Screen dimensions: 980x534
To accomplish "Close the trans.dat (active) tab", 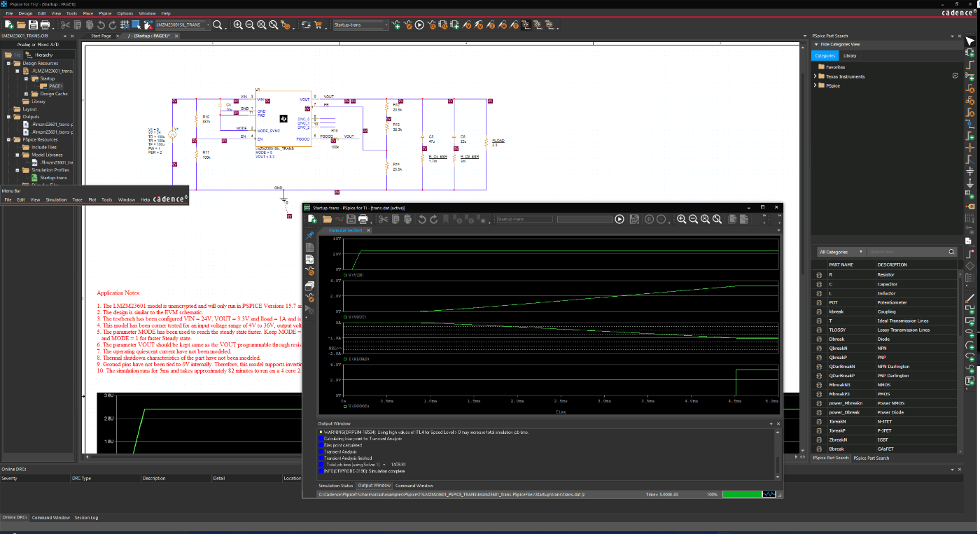I will [x=369, y=230].
